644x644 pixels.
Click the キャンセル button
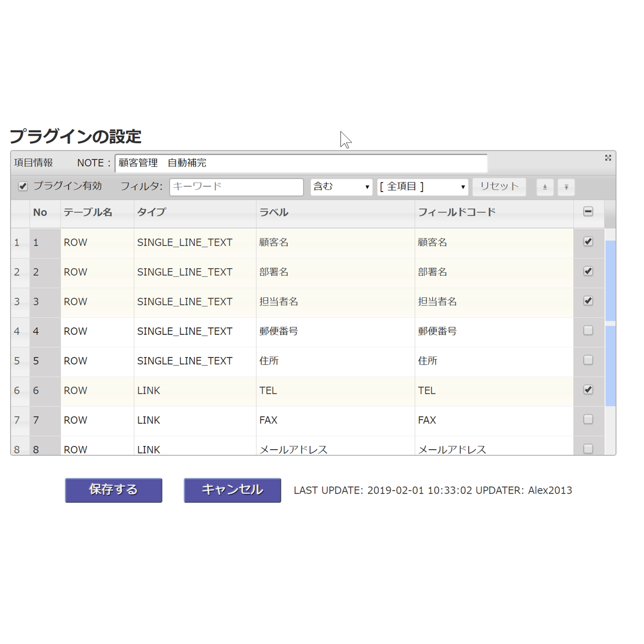232,490
